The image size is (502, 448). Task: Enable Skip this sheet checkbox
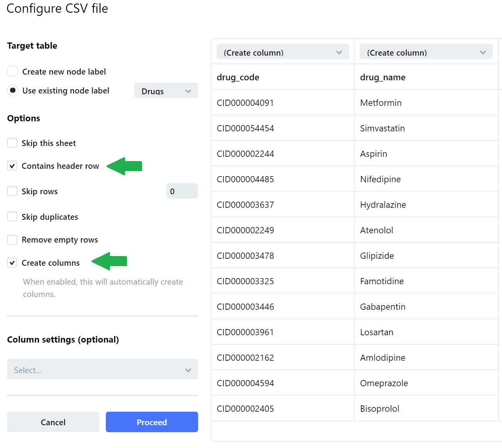coord(12,143)
